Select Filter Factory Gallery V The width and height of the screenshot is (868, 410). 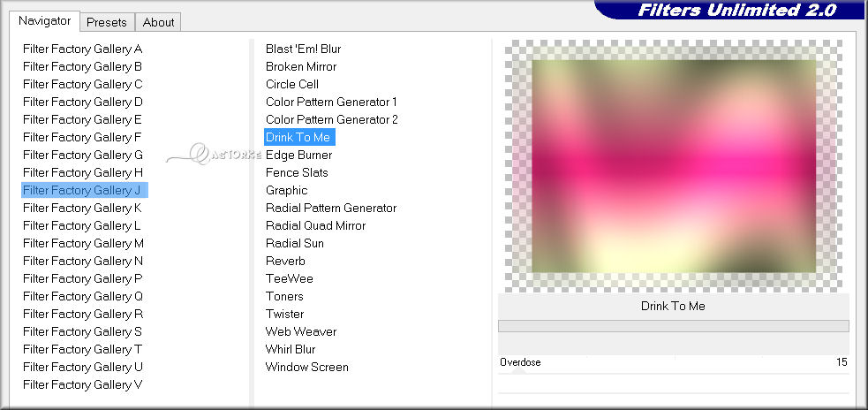82,385
